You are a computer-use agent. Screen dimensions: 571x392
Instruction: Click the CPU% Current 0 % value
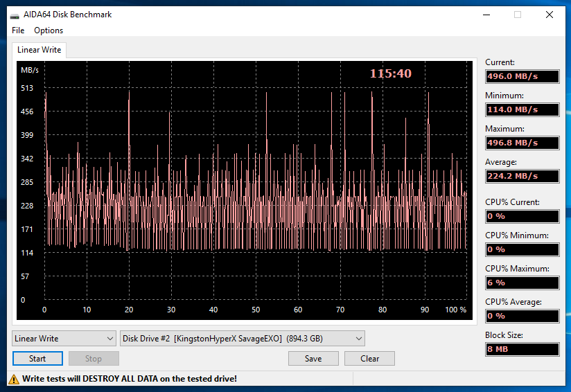coord(522,216)
